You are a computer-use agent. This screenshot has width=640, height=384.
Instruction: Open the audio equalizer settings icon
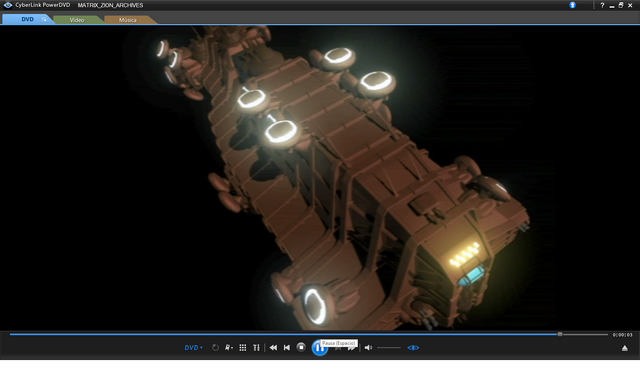click(256, 348)
